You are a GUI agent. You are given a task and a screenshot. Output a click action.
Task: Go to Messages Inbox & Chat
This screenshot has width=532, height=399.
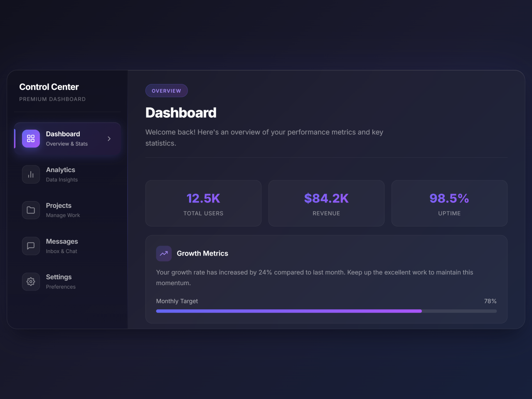coord(62,246)
